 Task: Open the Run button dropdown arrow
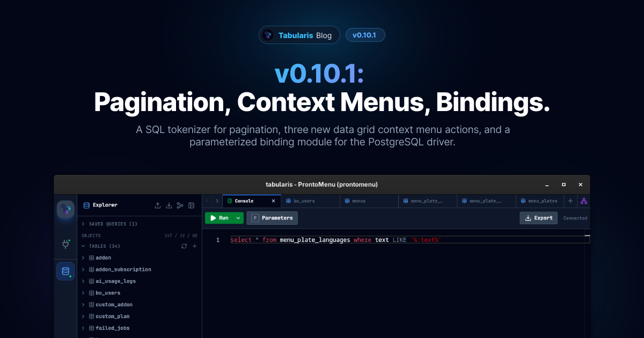click(238, 218)
